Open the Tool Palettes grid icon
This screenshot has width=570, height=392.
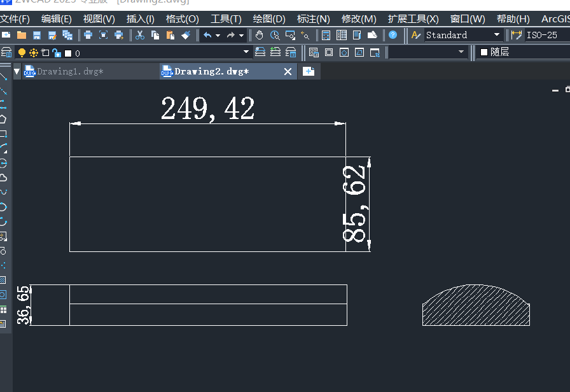pyautogui.click(x=342, y=35)
